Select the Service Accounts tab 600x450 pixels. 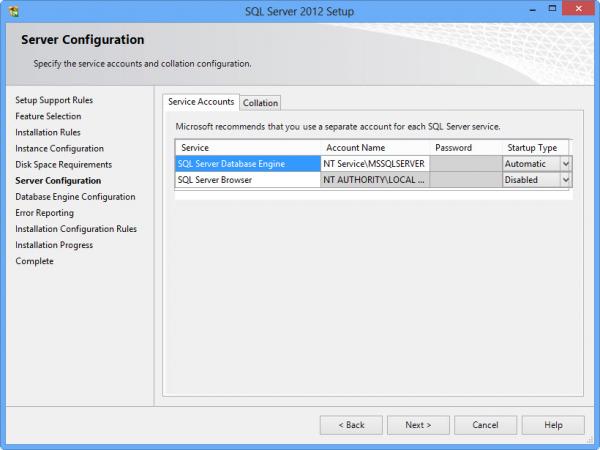coord(201,102)
